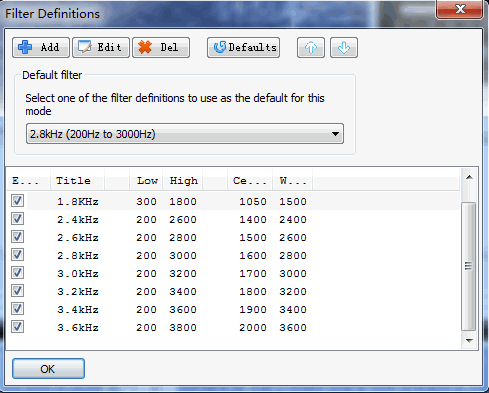Select the 1.8KHz title row
This screenshot has height=393, width=489.
(78, 202)
